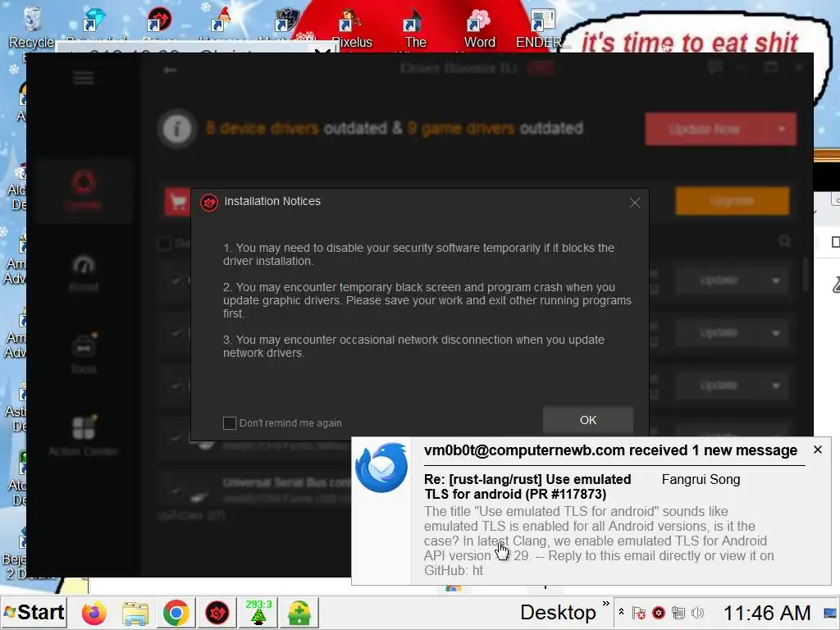Viewport: 840px width, 630px height.
Task: Open File Explorer from the taskbar
Action: pos(135,613)
